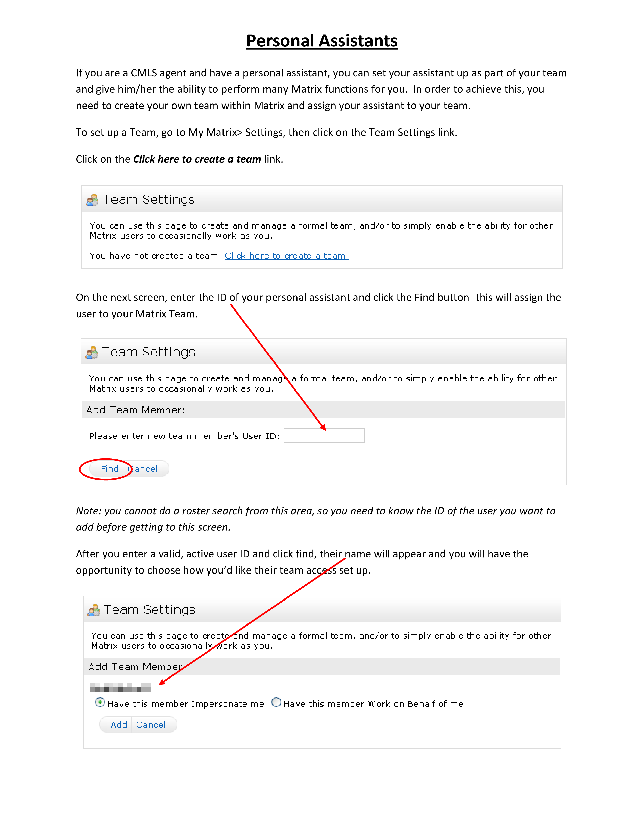Click the first Add Team Member section bar
This screenshot has width=644, height=833.
tap(324, 410)
